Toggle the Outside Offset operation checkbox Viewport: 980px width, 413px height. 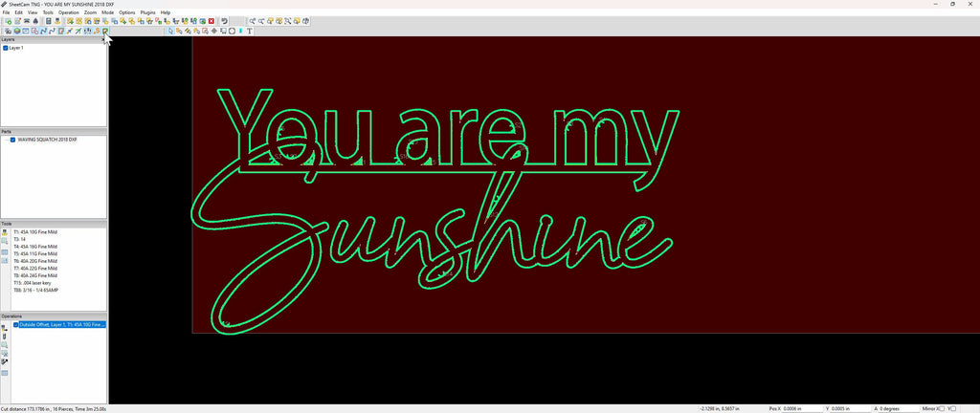point(15,325)
